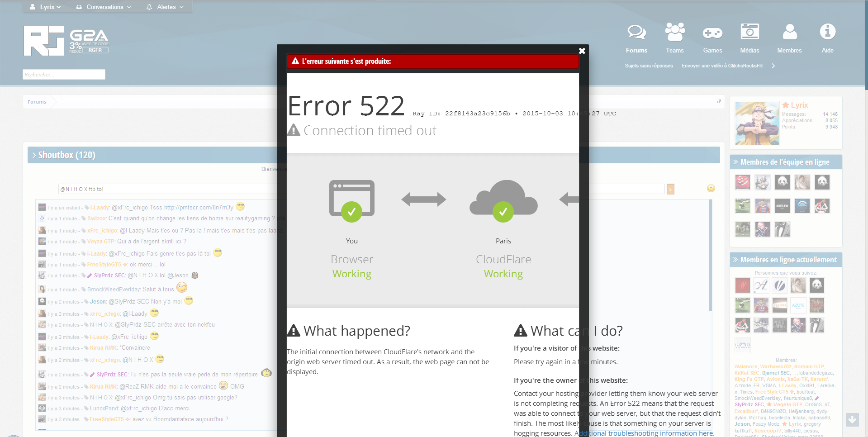The image size is (868, 437).
Task: Click username Veyza GTP in shoutbox
Action: coord(101,242)
